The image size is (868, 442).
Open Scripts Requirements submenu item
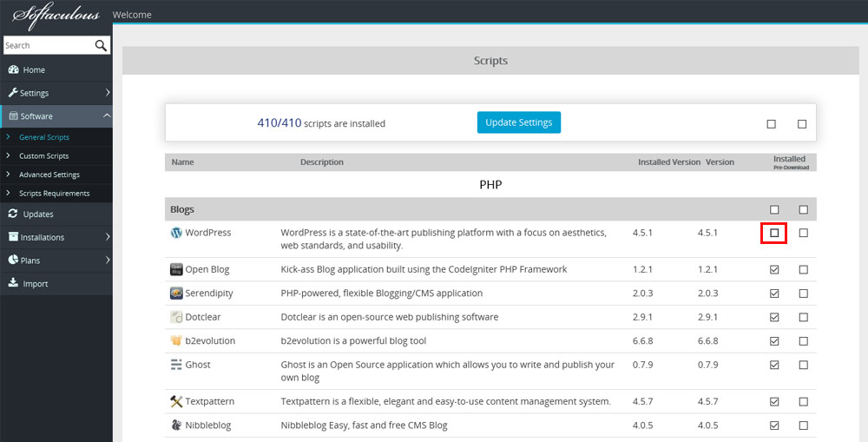coord(54,194)
